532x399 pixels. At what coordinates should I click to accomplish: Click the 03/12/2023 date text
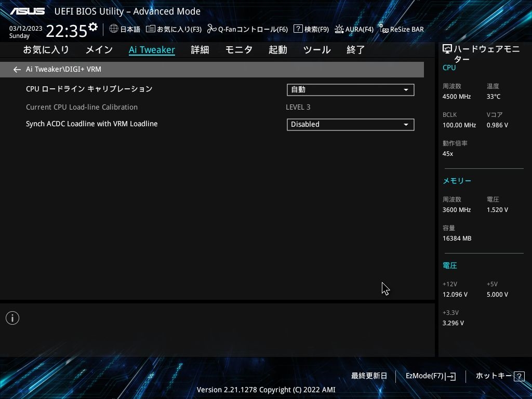(x=26, y=28)
